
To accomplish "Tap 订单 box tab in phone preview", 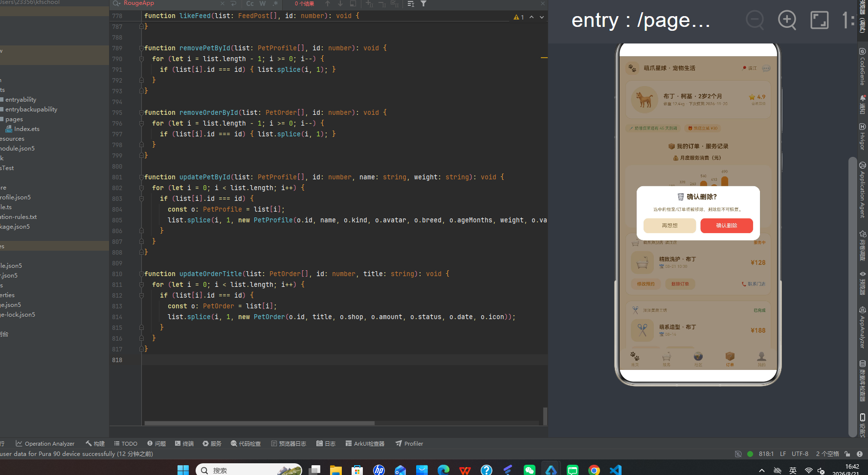I will 730,359.
